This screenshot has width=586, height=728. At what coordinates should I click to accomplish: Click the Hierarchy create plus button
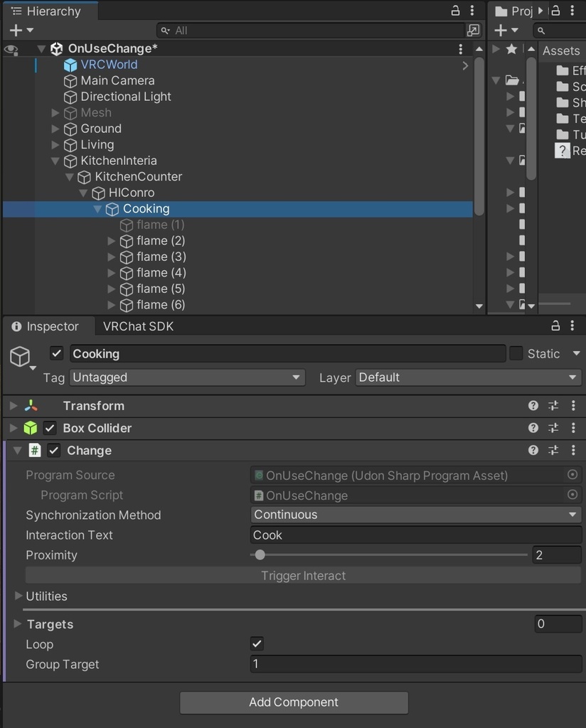[16, 30]
